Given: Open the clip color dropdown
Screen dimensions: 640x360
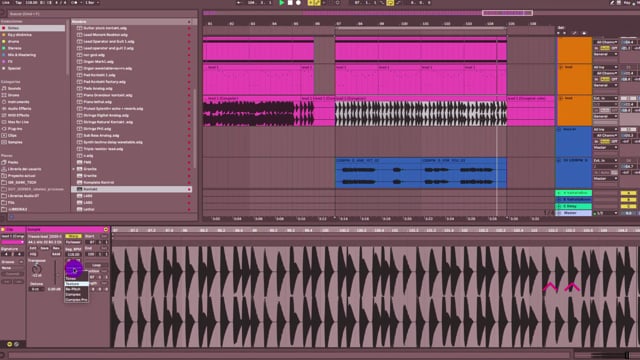Looking at the screenshot, I should pyautogui.click(x=12, y=242).
